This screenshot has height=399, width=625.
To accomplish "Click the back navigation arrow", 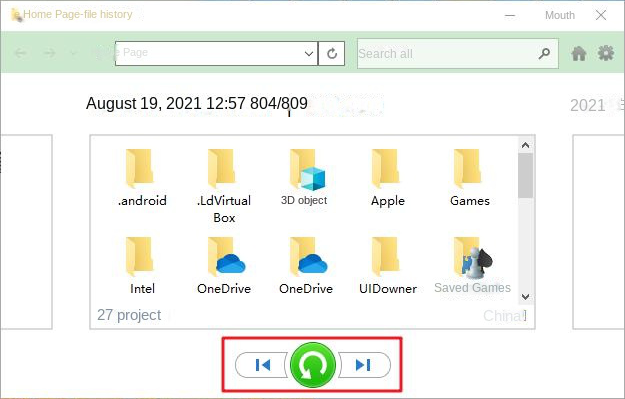I will pos(20,53).
